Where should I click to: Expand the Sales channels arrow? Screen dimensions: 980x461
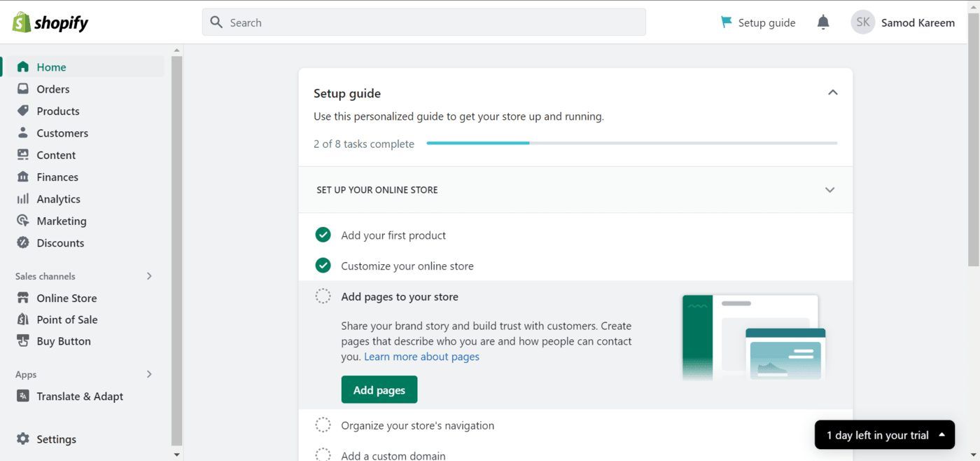tap(149, 276)
